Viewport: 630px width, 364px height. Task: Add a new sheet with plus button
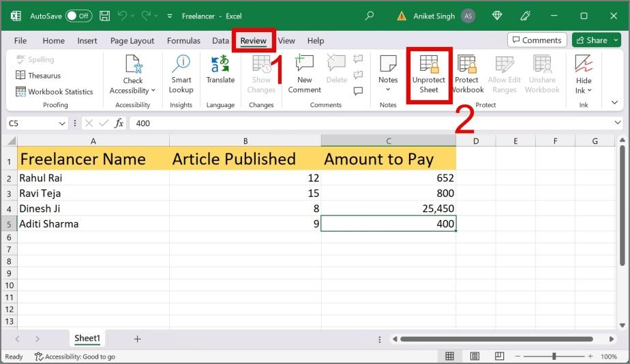point(137,339)
